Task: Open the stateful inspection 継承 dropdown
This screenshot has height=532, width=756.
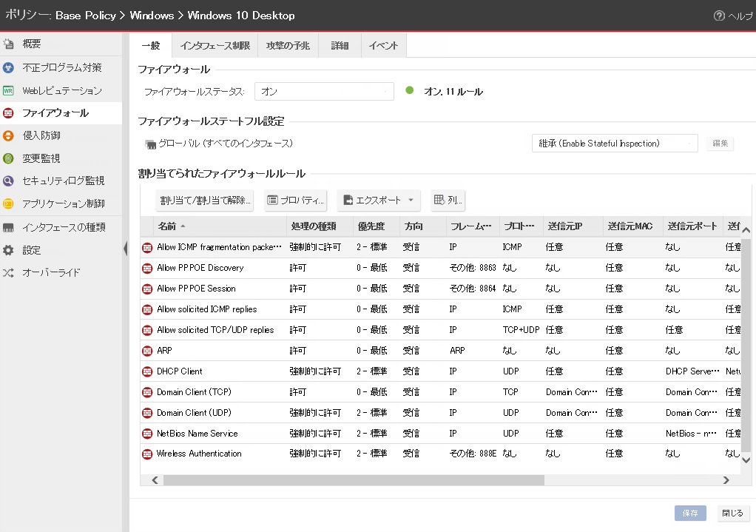Action: [614, 144]
